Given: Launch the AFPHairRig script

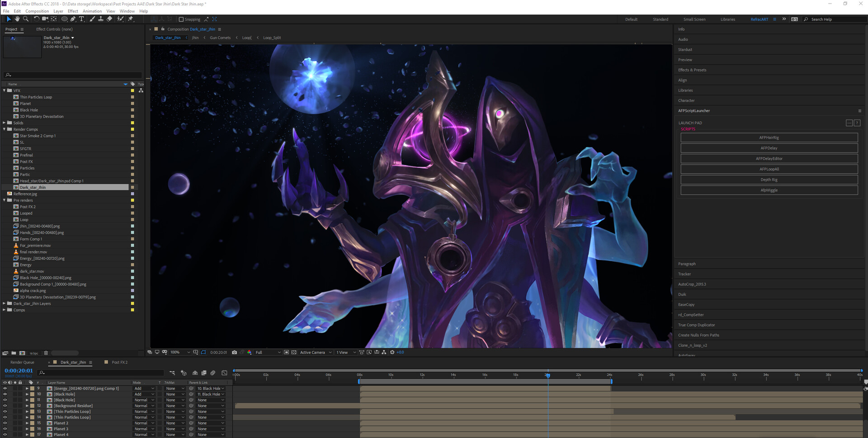Looking at the screenshot, I should coord(769,138).
